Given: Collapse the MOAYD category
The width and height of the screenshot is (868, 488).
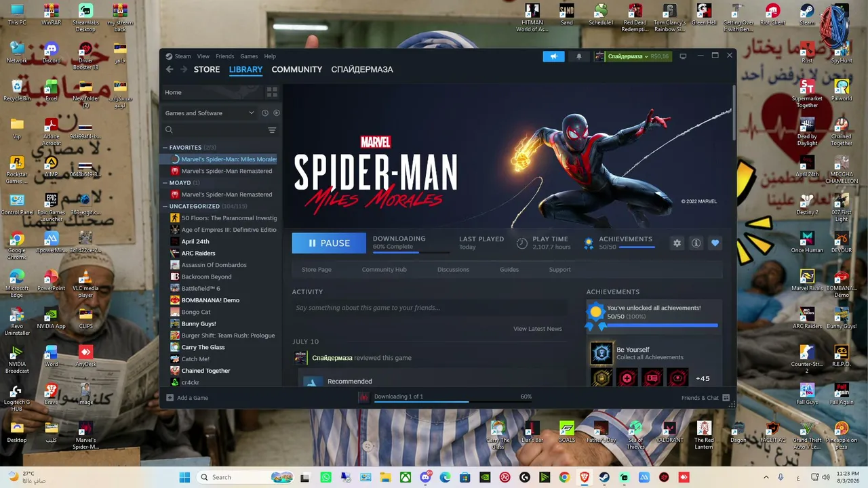Looking at the screenshot, I should (x=165, y=182).
